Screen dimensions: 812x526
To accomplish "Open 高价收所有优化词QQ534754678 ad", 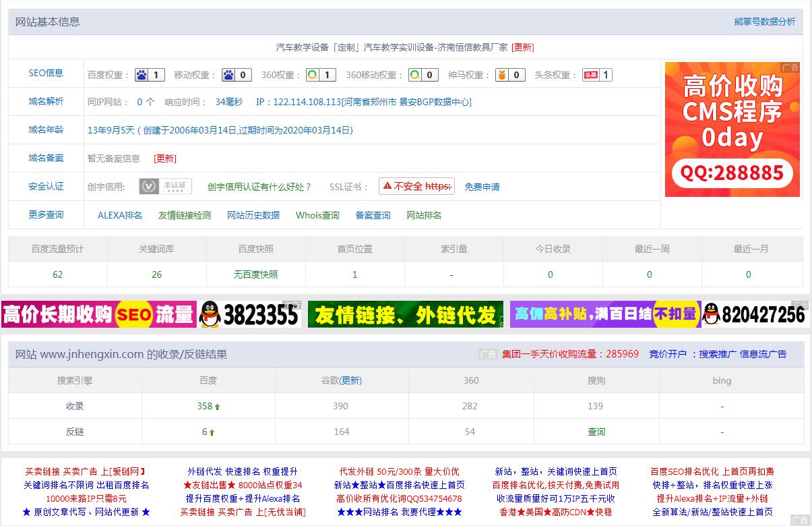I will (x=400, y=498).
